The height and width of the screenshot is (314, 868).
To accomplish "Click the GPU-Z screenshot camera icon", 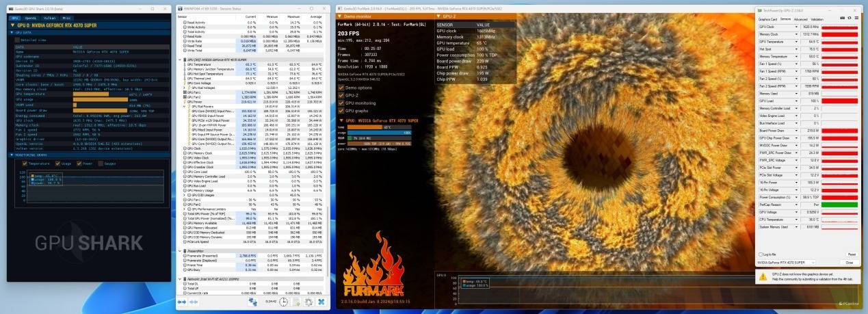I will (x=842, y=19).
